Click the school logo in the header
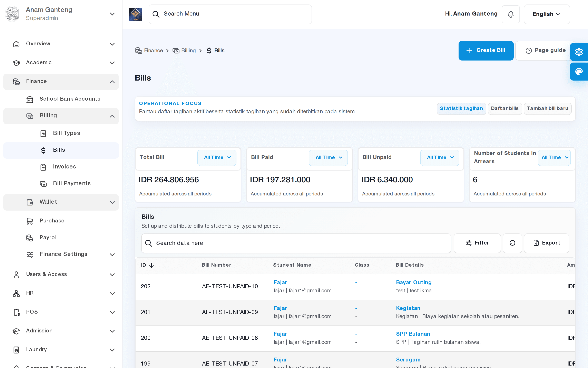 pos(135,14)
